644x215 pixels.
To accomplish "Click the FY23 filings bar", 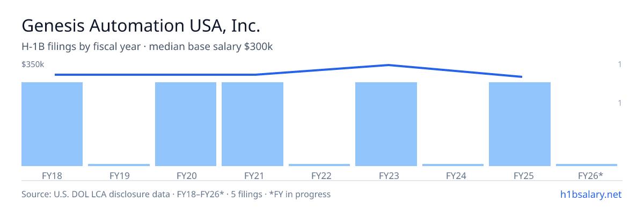I will tap(386, 124).
